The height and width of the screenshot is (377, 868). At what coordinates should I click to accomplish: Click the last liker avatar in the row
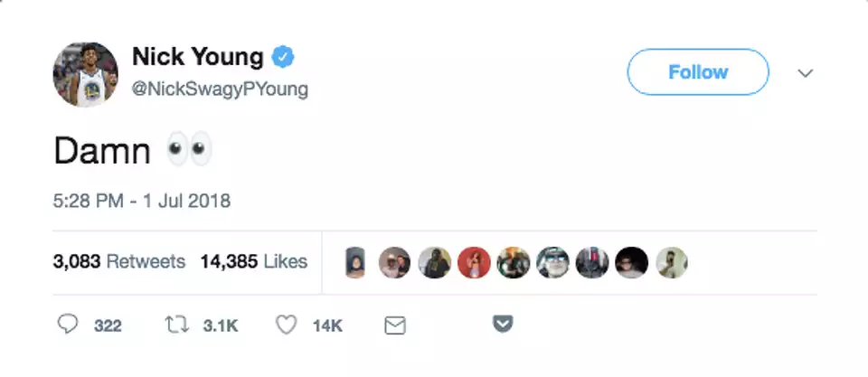click(x=671, y=262)
